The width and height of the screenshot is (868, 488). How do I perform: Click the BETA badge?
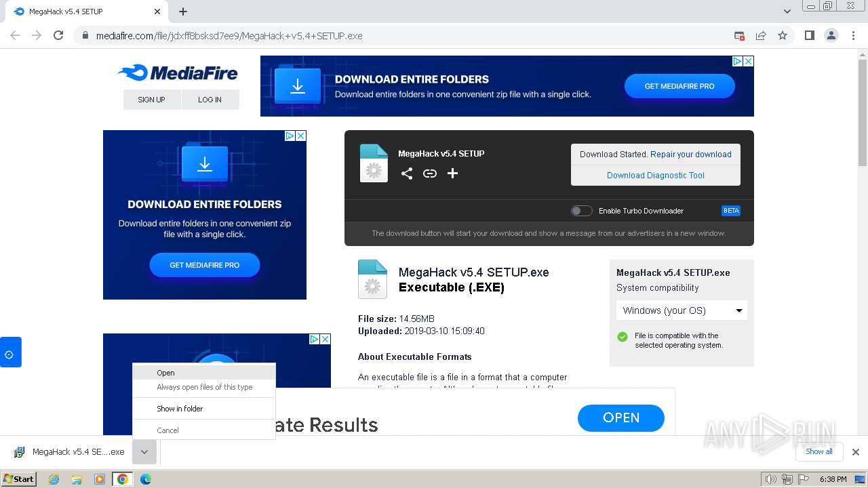[731, 211]
